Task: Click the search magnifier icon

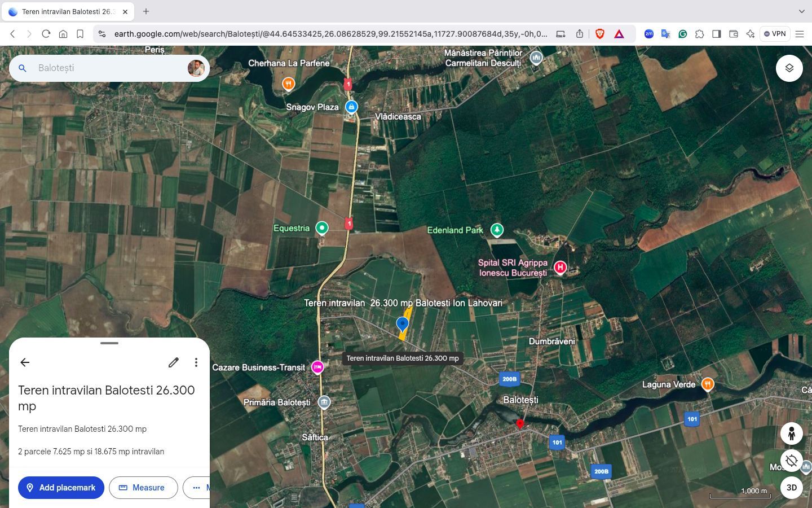Action: (x=22, y=68)
